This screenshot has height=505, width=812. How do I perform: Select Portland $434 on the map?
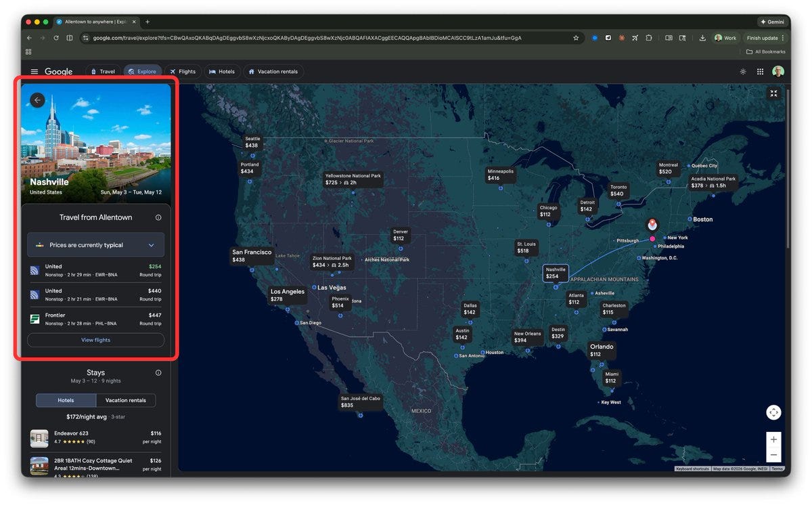250,168
